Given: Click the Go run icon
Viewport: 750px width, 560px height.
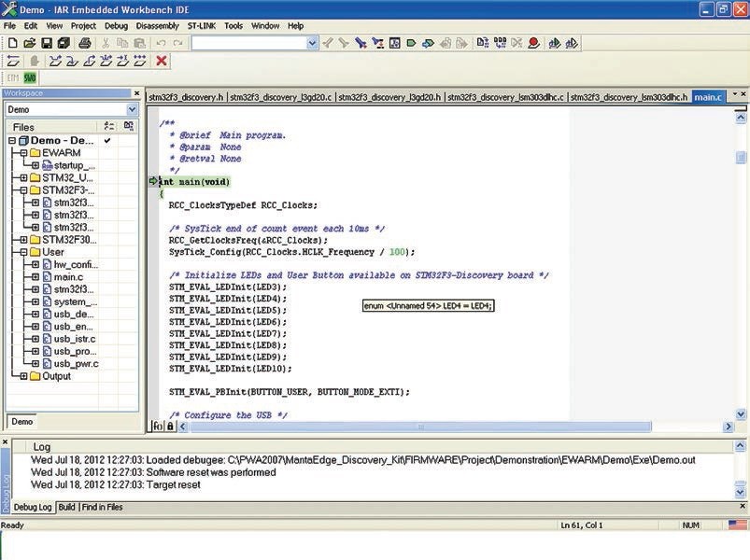Looking at the screenshot, I should coord(140,61).
